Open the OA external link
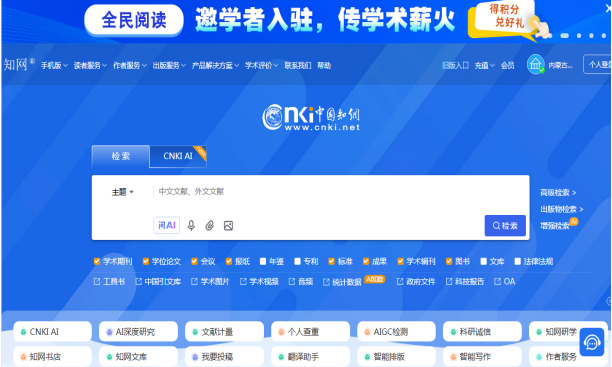 (x=504, y=281)
